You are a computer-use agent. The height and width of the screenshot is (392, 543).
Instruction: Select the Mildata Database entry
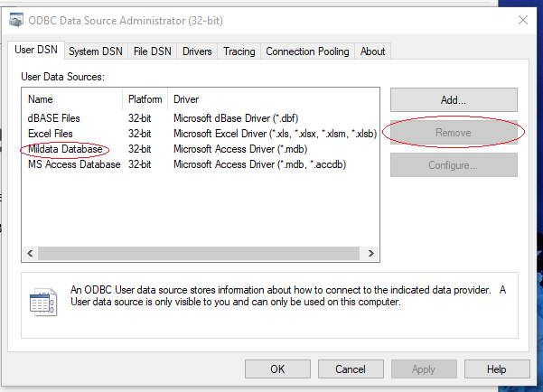coord(65,149)
